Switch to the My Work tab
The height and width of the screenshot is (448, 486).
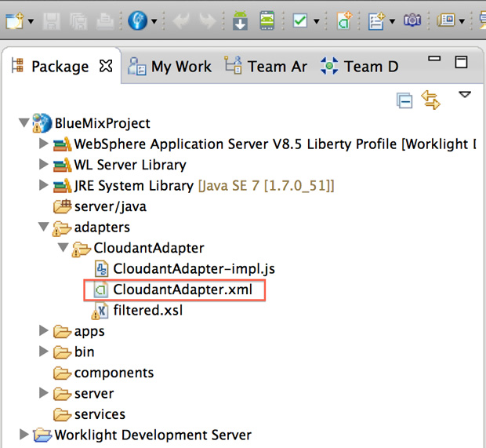169,67
